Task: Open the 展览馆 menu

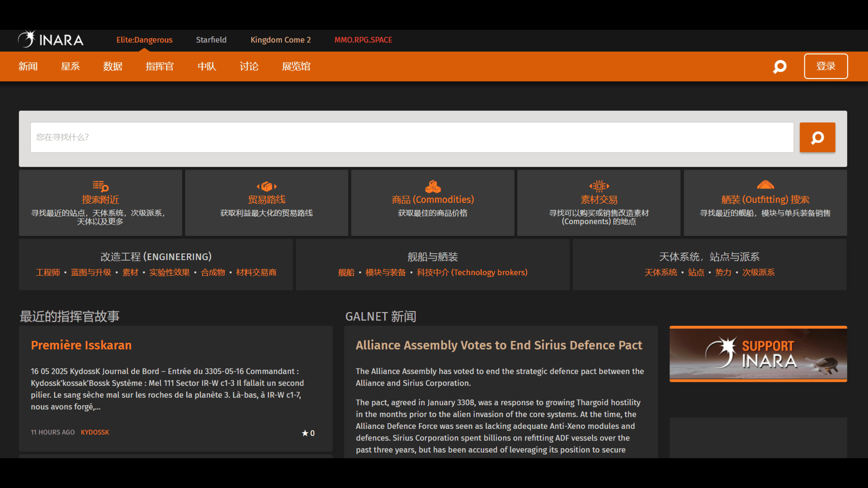Action: (x=296, y=66)
